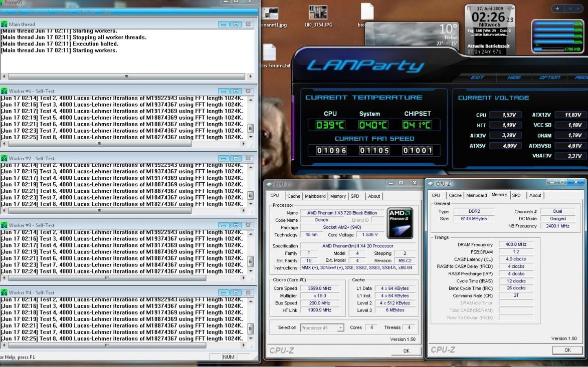Select the enannt1.jpg desktop icon

coord(274,17)
